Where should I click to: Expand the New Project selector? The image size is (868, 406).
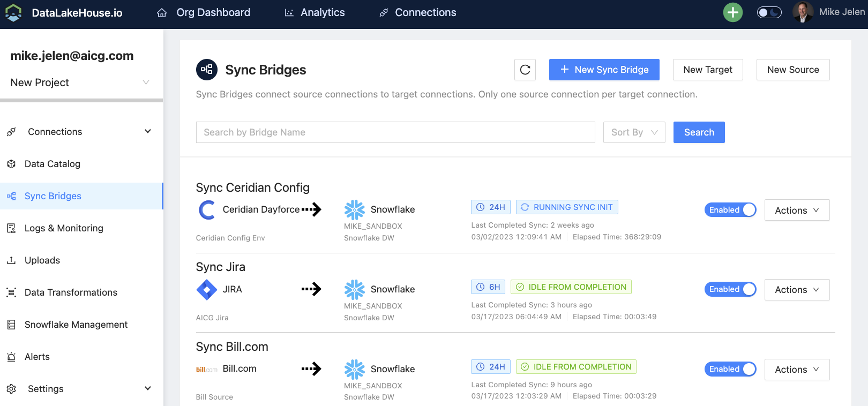[80, 82]
